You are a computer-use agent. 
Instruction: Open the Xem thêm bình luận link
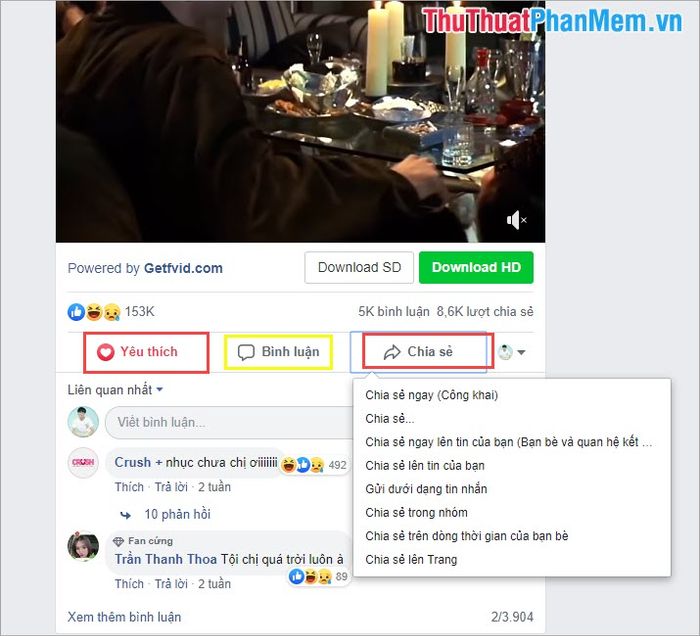(124, 617)
